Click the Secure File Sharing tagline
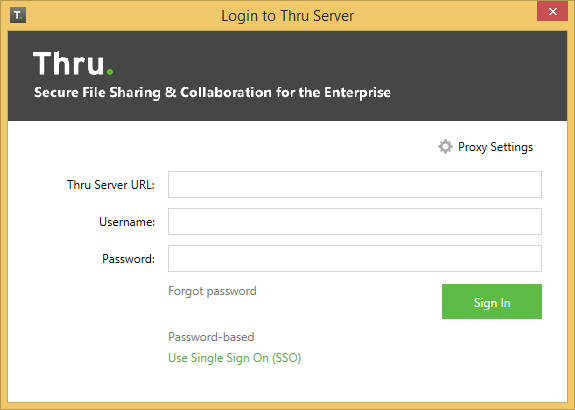This screenshot has width=575, height=410. 212,92
